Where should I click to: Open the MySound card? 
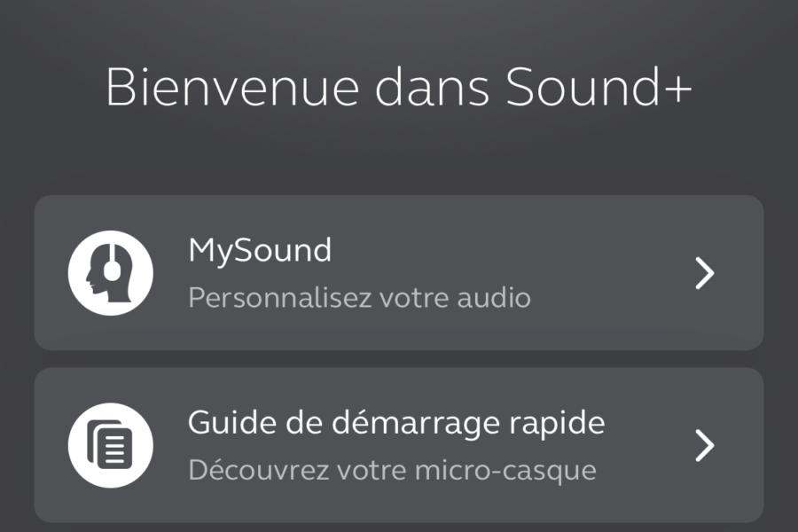pyautogui.click(x=399, y=273)
